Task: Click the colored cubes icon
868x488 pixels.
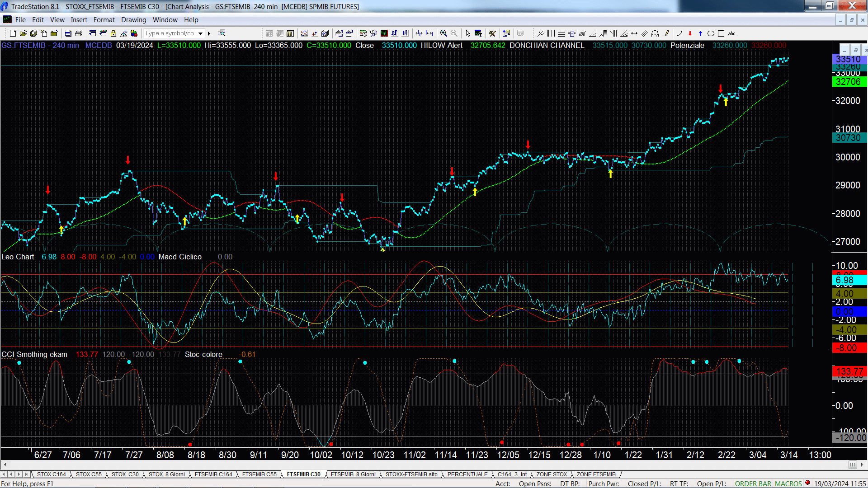Action: (134, 33)
